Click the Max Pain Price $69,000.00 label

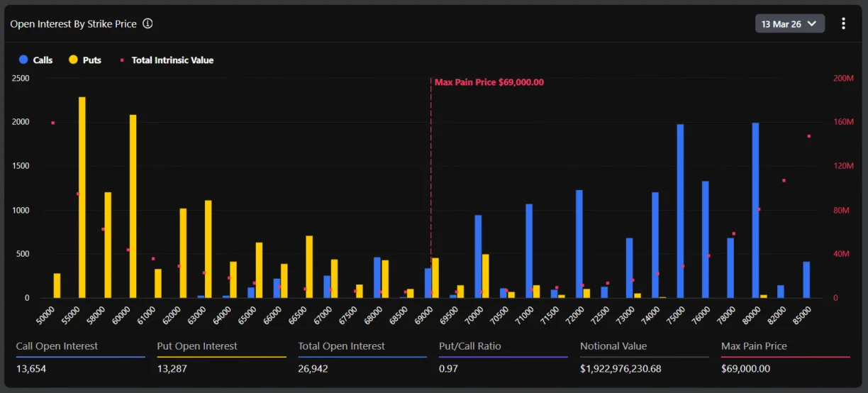click(489, 82)
